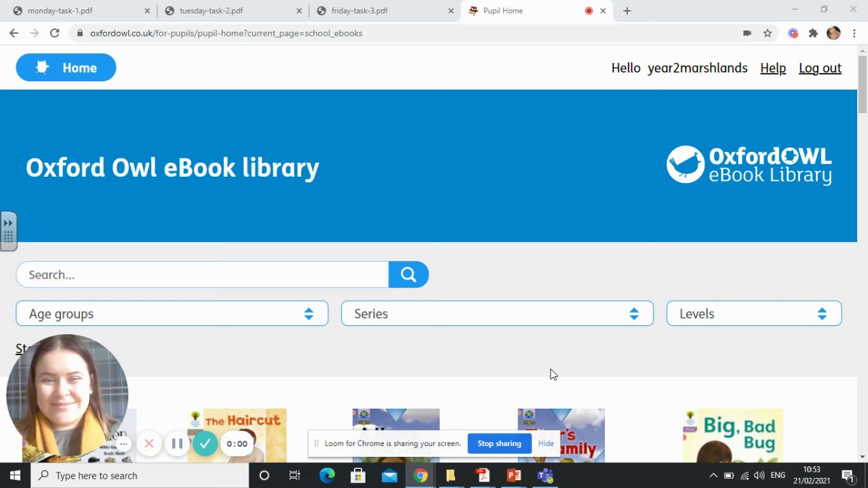Open File Explorer from the taskbar
The width and height of the screenshot is (868, 488).
point(450,476)
